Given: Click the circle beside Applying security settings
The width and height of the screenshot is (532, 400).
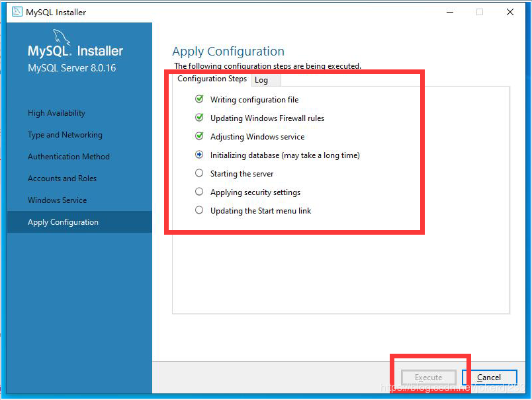Looking at the screenshot, I should [199, 192].
